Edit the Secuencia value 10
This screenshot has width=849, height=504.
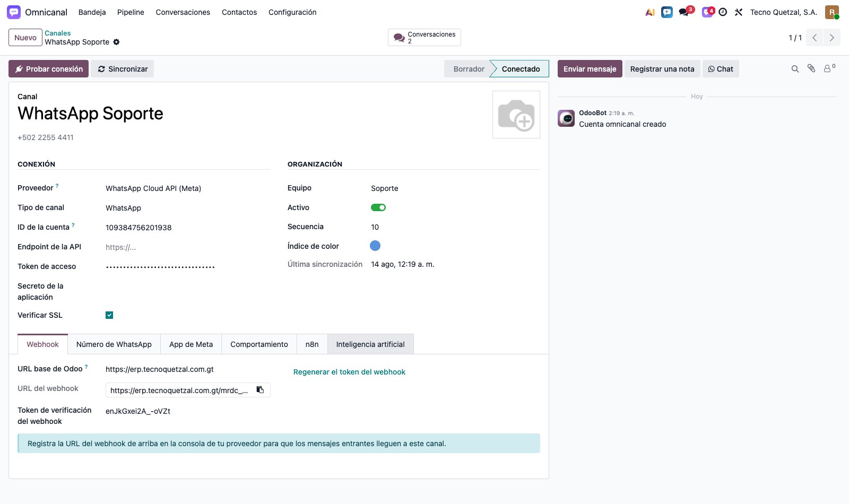click(x=455, y=227)
